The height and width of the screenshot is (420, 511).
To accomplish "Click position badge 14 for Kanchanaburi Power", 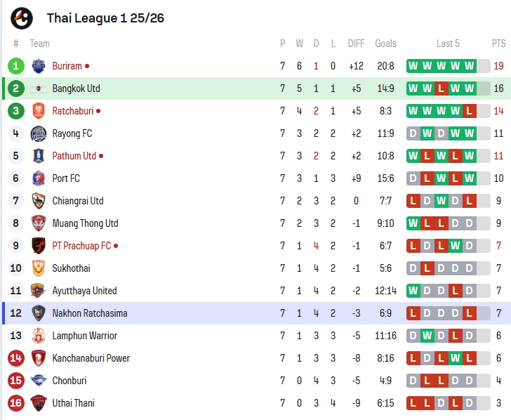I will [x=16, y=358].
